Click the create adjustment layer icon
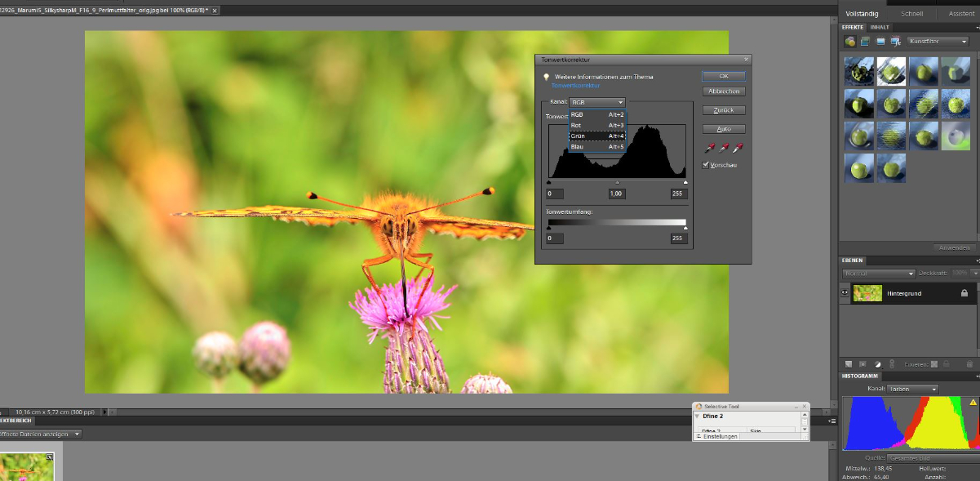Viewport: 980px width, 481px height. 877,364
